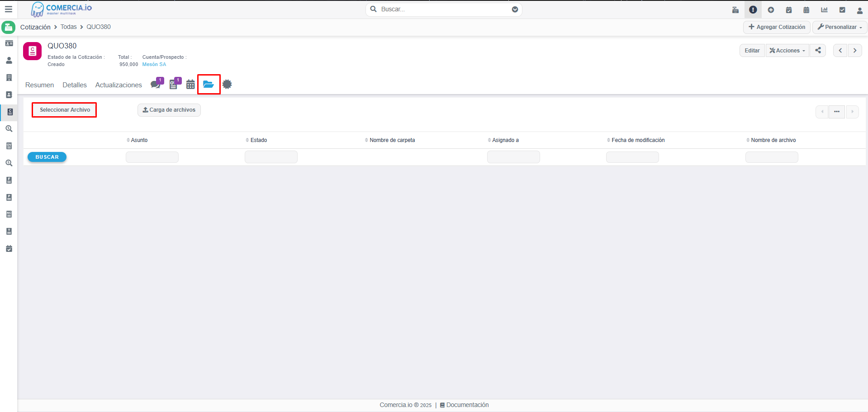Open the sales order tab icon with badge
Screen dimensions: 868x412
pyautogui.click(x=175, y=84)
